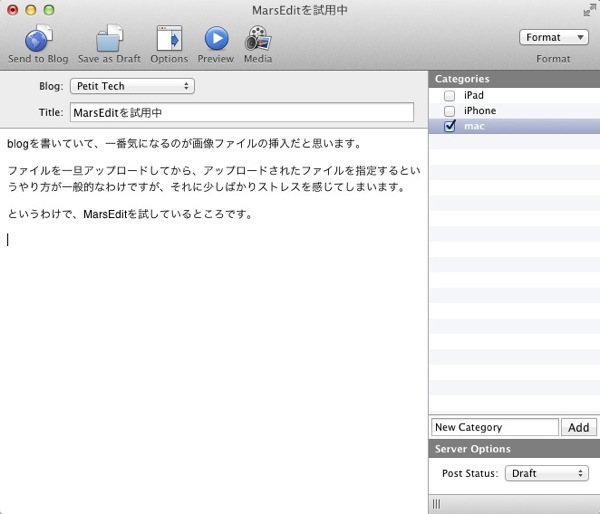Select the iPhone category row label
The height and width of the screenshot is (514, 600).
[x=480, y=111]
